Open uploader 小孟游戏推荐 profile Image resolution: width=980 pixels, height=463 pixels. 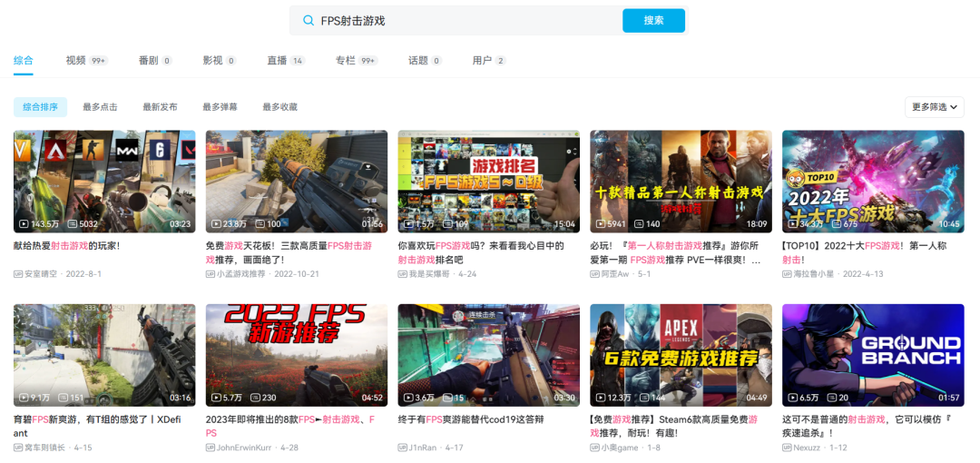241,274
